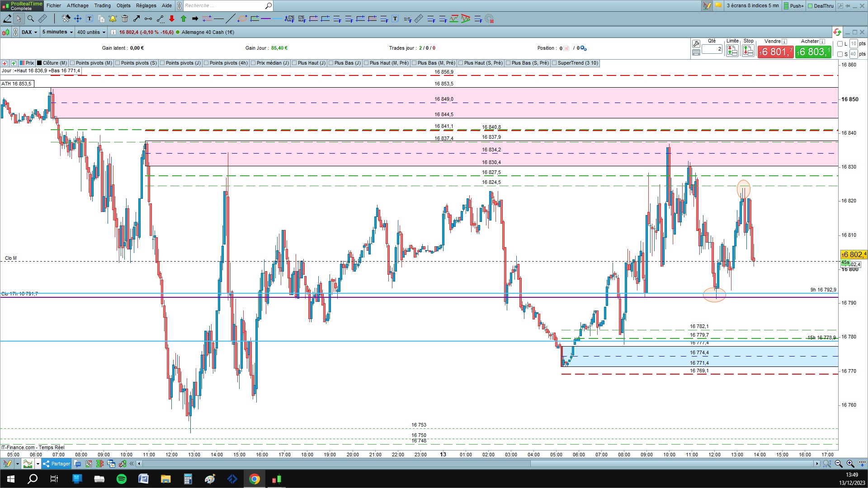Select the green up arrow tool
Image resolution: width=868 pixels, height=488 pixels.
184,19
